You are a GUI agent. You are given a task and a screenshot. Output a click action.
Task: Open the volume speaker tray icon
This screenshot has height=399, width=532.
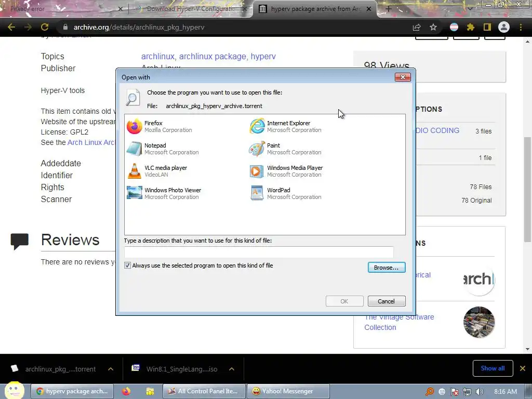pyautogui.click(x=480, y=392)
